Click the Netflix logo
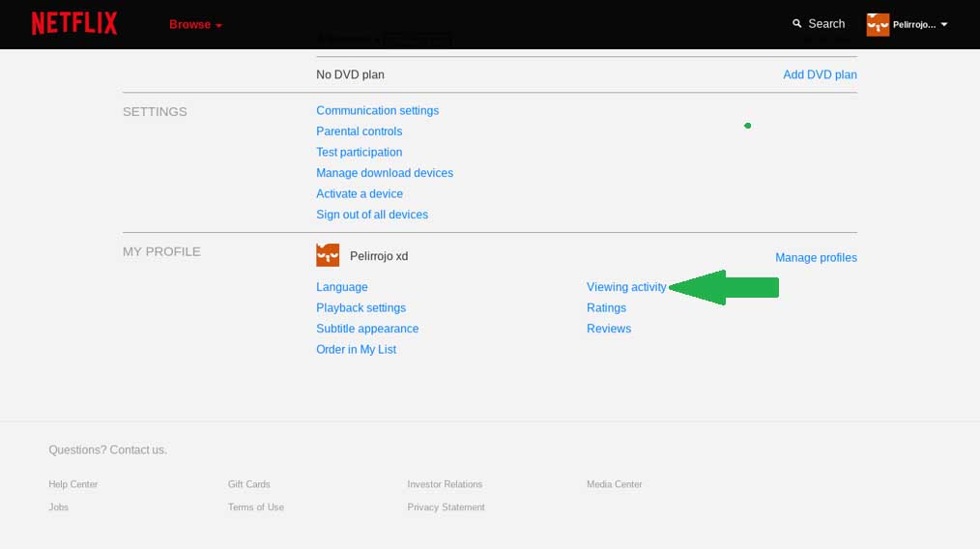Image resolution: width=980 pixels, height=549 pixels. [x=74, y=24]
